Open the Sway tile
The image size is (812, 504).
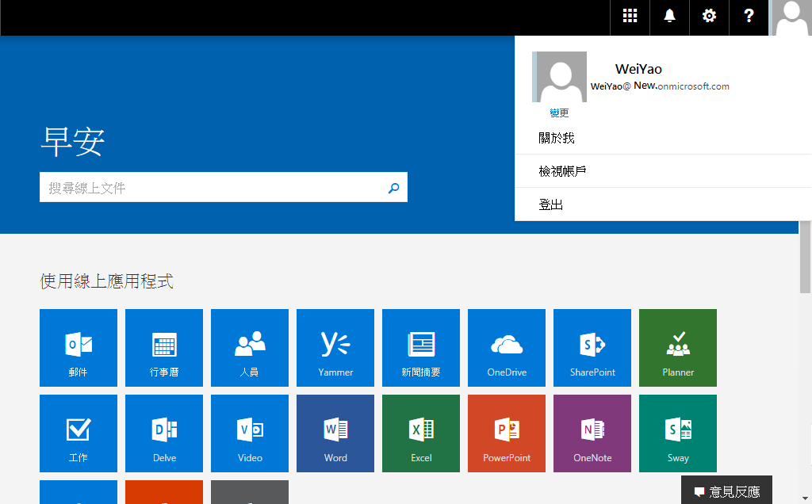pos(678,433)
